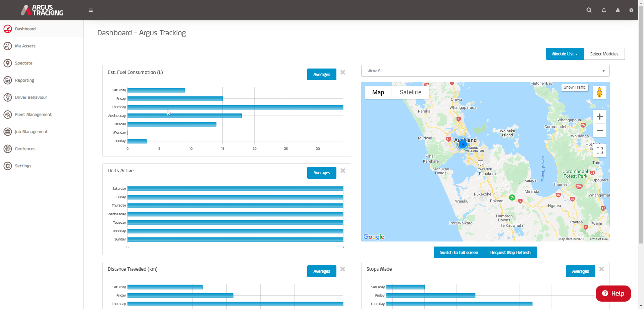Select the Map tab on the map view
This screenshot has width=644, height=309.
tap(378, 92)
